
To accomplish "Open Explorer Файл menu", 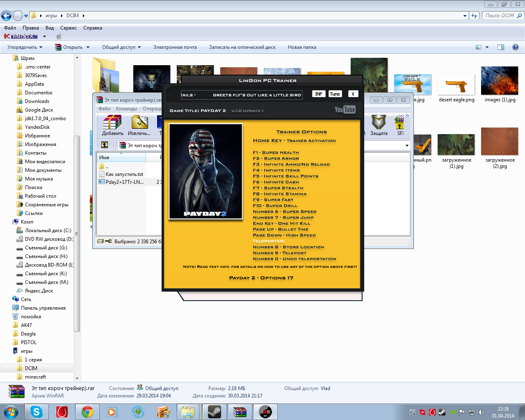I will 10,28.
